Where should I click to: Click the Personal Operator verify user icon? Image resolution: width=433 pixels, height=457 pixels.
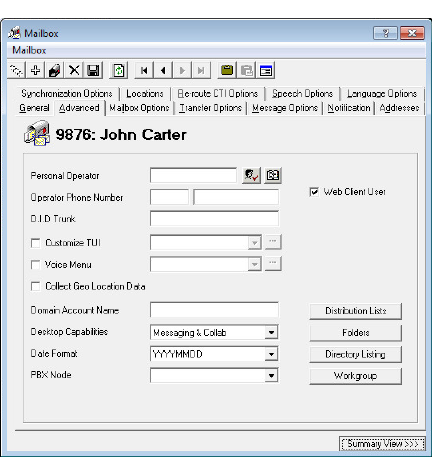251,175
